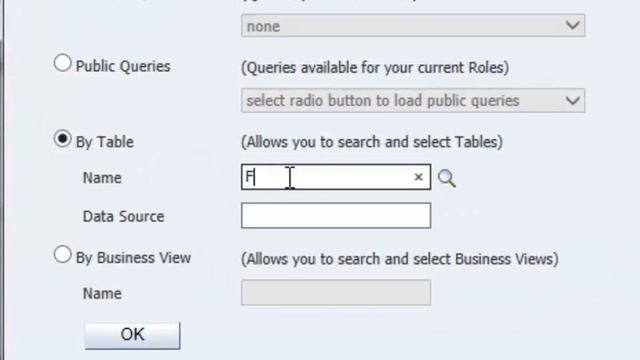Click the Public Queries label text
Image resolution: width=640 pixels, height=360 pixels.
point(123,66)
